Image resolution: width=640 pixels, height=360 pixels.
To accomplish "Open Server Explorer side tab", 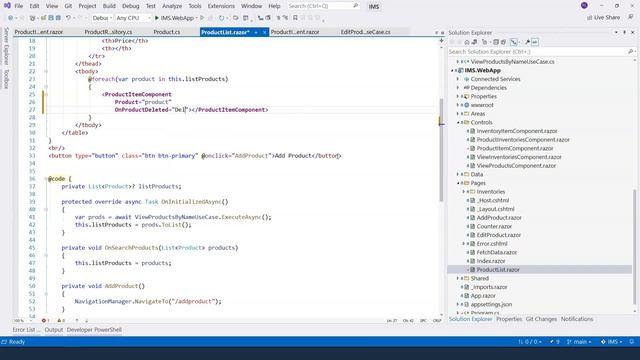I will [6, 46].
